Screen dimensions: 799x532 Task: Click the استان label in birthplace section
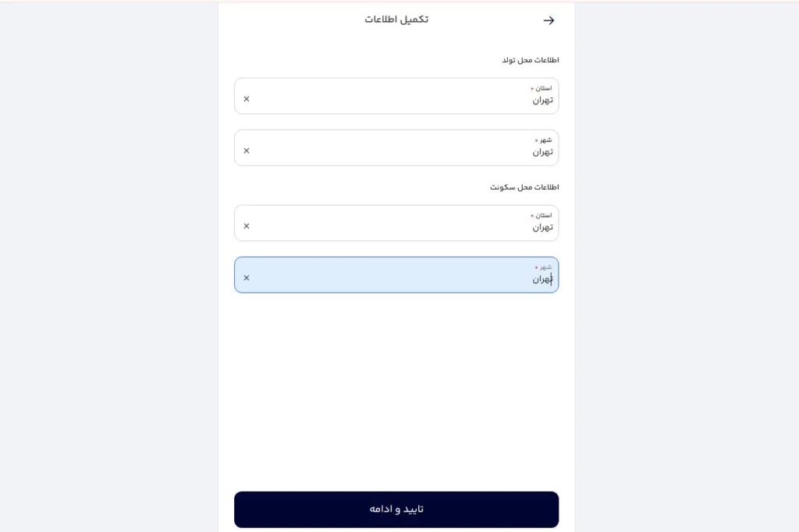[544, 88]
